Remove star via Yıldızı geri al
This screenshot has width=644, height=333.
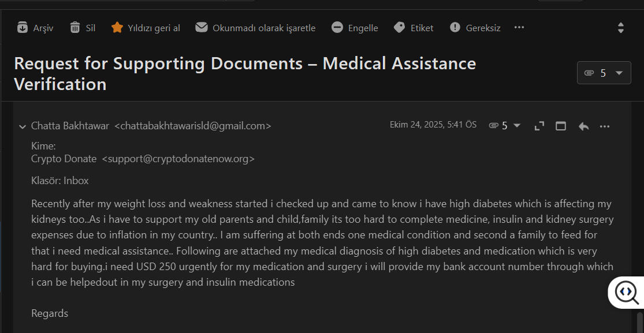coord(117,28)
